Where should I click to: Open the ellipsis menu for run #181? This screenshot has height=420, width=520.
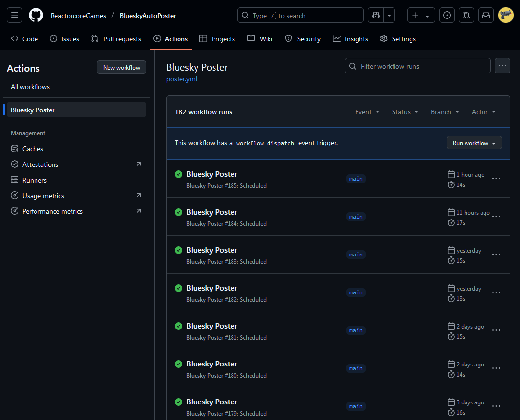click(x=496, y=330)
